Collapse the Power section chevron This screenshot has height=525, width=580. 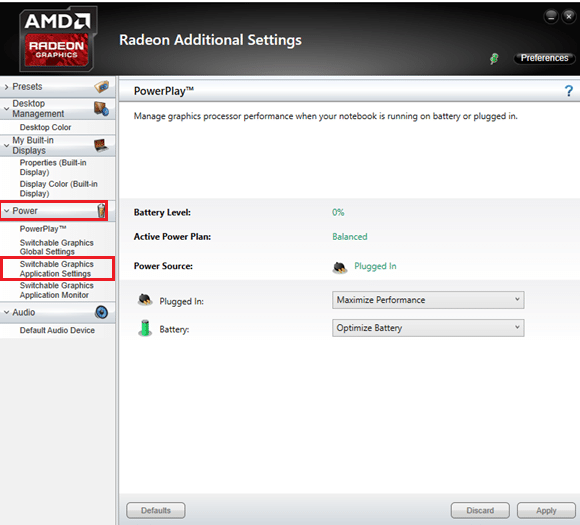tap(6, 211)
